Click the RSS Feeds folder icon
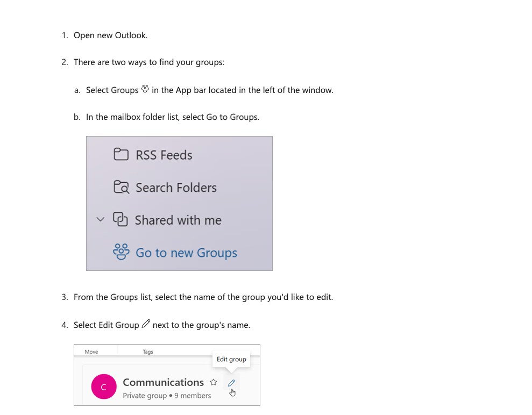 [x=121, y=155]
